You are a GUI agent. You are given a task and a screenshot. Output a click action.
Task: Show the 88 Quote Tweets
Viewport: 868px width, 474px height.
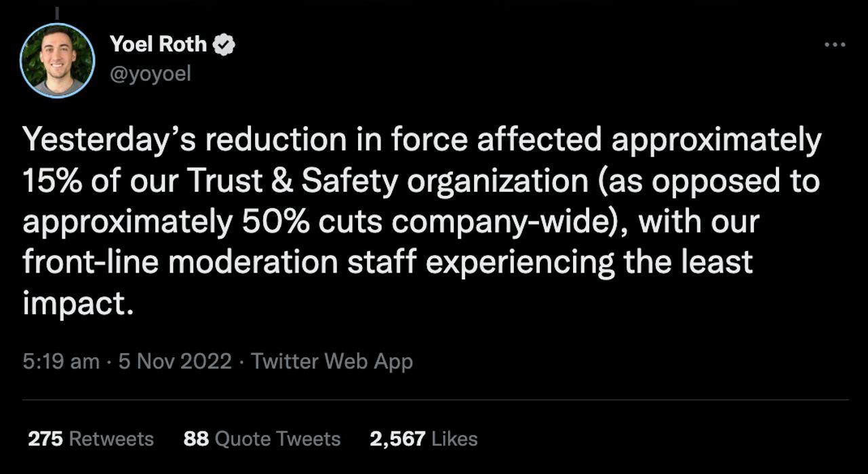pos(262,439)
